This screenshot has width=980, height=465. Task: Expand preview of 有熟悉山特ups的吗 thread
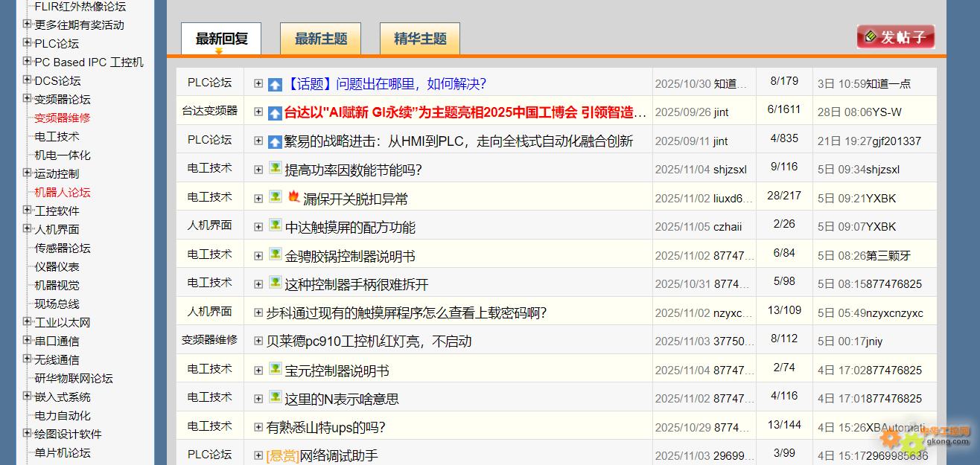(258, 427)
